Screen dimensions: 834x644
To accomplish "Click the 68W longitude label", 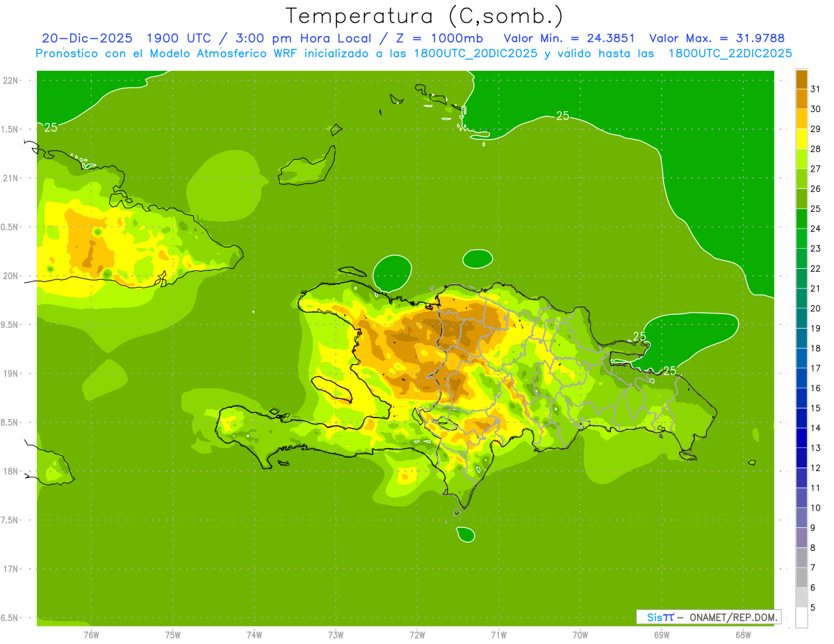I will point(743,634).
